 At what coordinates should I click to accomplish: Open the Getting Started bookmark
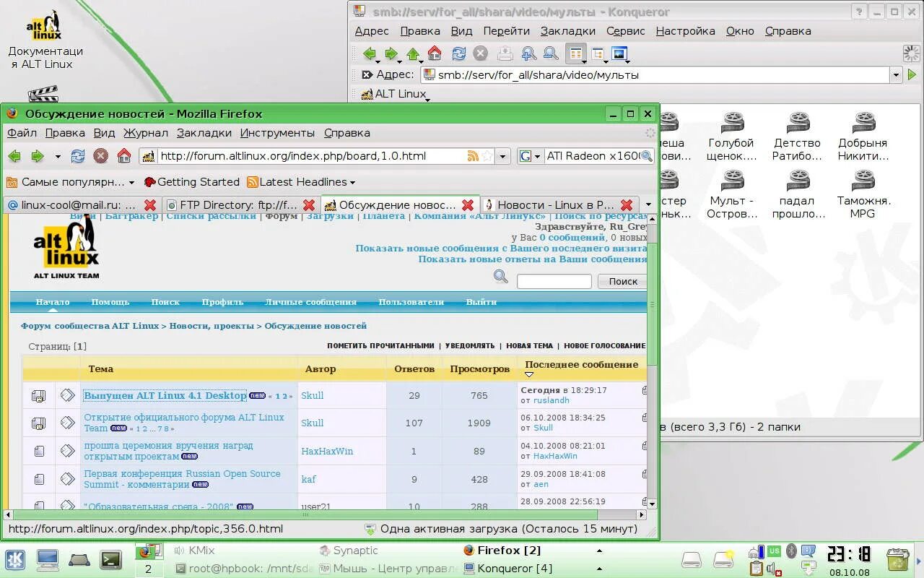(x=192, y=182)
